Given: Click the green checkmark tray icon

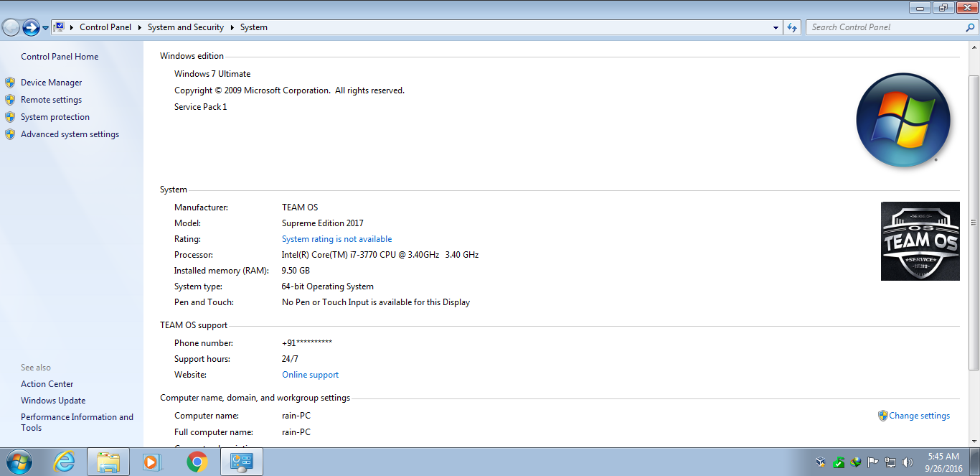Looking at the screenshot, I should (x=839, y=462).
